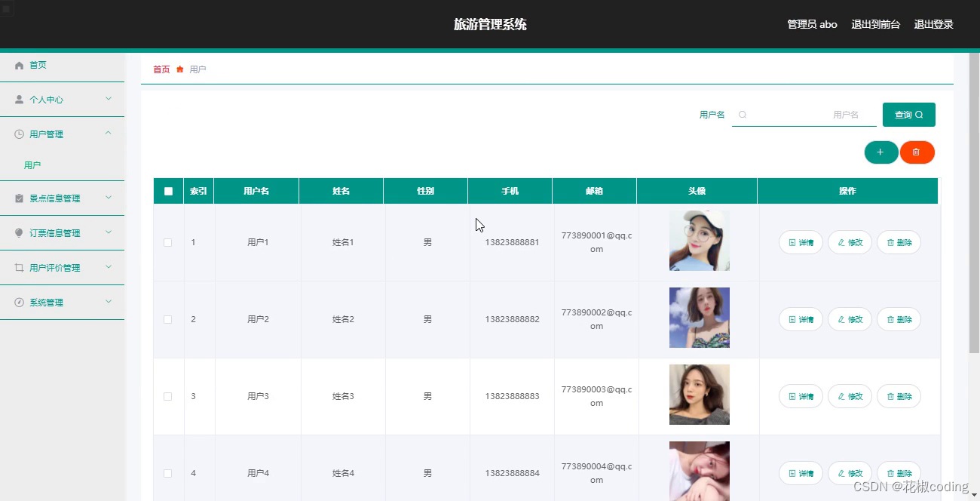Check the checkbox for 用户3 row
Screen dimensions: 980x501
click(x=167, y=397)
